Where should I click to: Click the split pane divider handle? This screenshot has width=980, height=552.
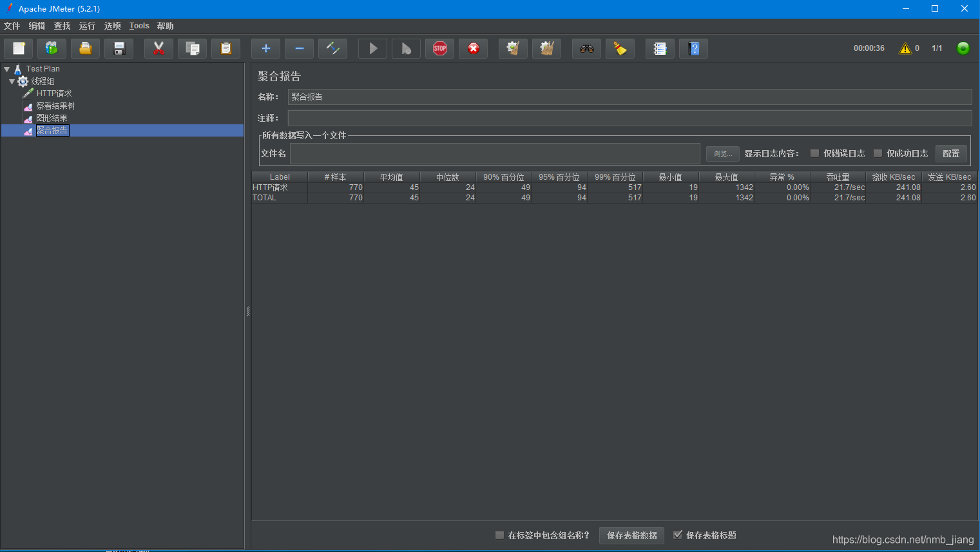click(248, 312)
